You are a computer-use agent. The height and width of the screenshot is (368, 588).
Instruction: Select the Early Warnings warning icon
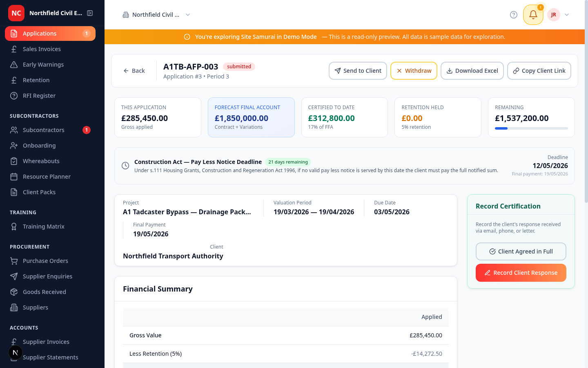(x=14, y=64)
